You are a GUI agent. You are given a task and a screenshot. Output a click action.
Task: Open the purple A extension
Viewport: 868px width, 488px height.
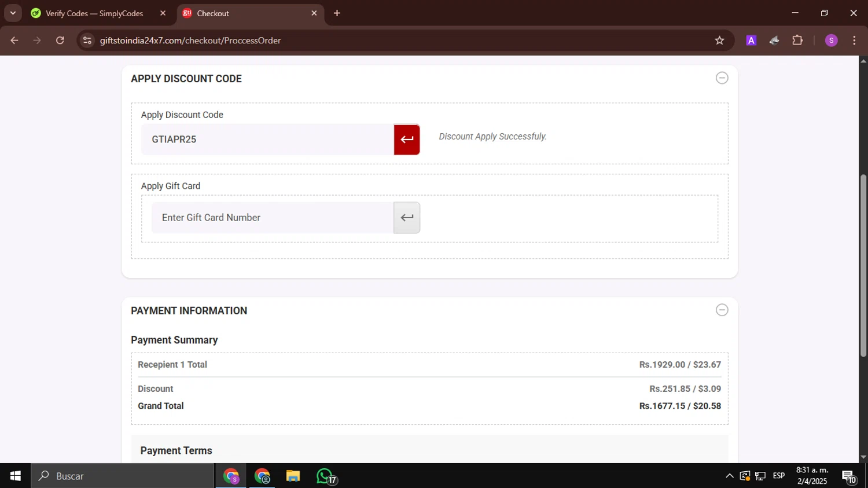tap(751, 41)
